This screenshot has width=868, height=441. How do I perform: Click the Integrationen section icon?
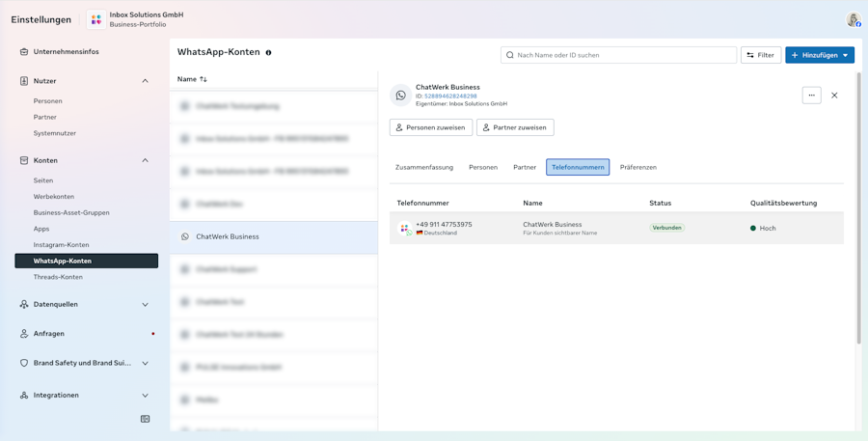(x=24, y=395)
